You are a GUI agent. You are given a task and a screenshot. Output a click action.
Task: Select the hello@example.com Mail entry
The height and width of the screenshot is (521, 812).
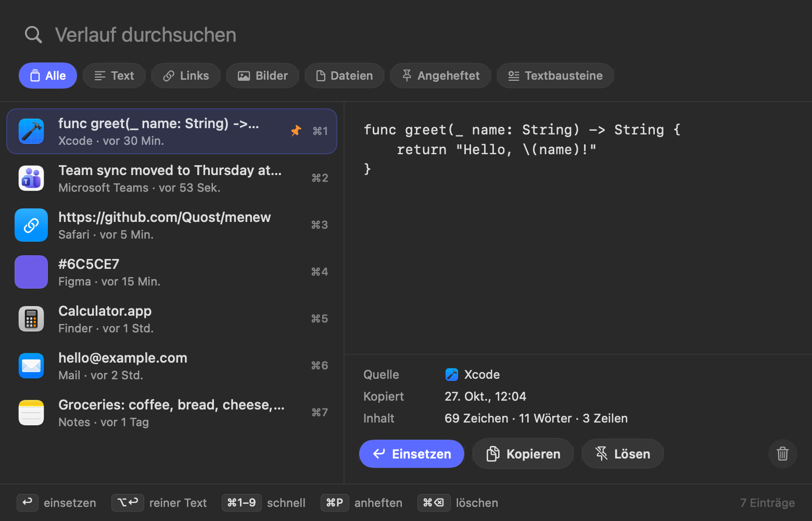[172, 366]
